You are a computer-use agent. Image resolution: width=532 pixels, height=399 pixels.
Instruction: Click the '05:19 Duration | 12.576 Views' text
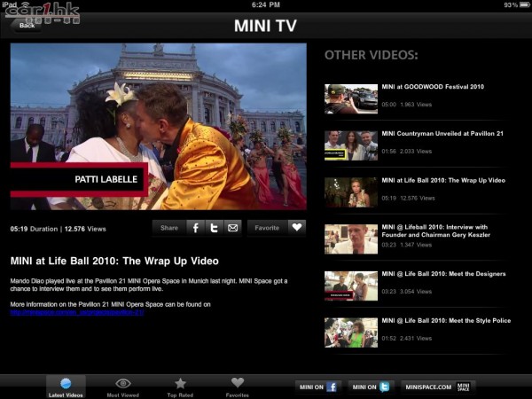[58, 229]
